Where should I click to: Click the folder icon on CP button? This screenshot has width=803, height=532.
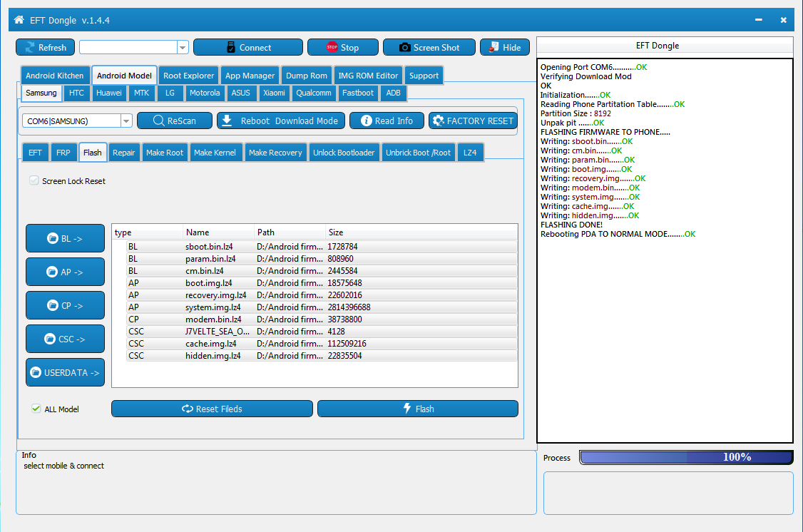point(52,305)
